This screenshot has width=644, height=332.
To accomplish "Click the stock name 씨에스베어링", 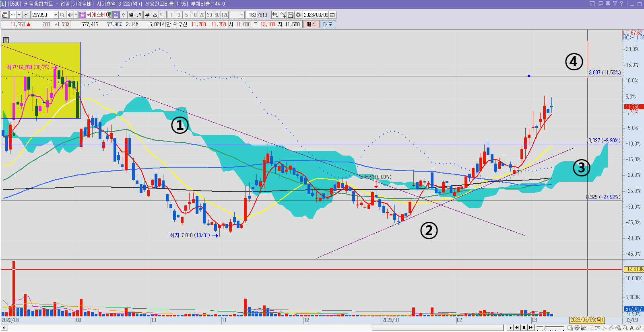I will pos(99,15).
